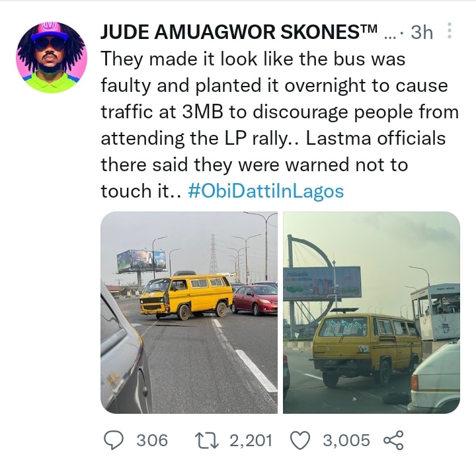View the 306 replies count

point(152,440)
